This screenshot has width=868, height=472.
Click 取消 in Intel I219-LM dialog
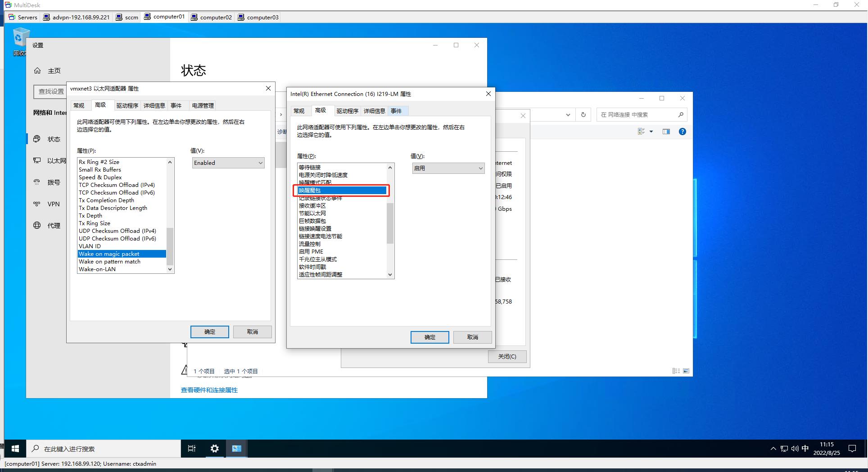[x=473, y=337]
